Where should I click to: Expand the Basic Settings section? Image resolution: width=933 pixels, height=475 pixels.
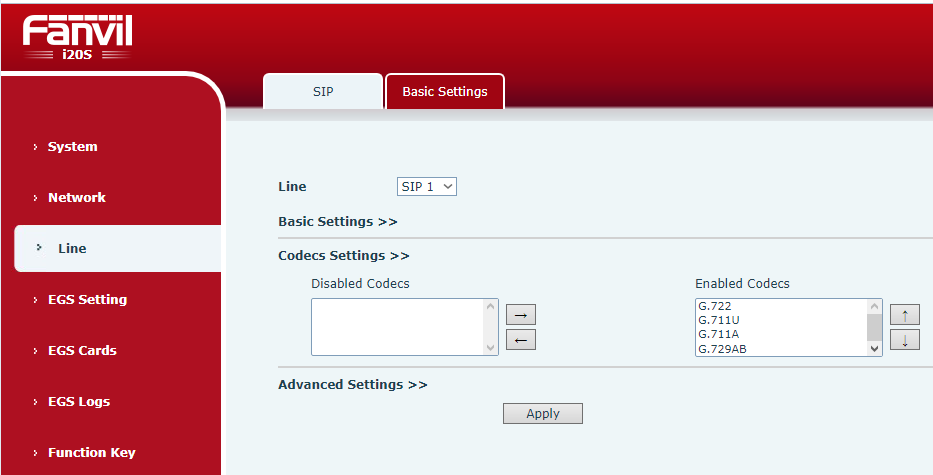pyautogui.click(x=337, y=222)
